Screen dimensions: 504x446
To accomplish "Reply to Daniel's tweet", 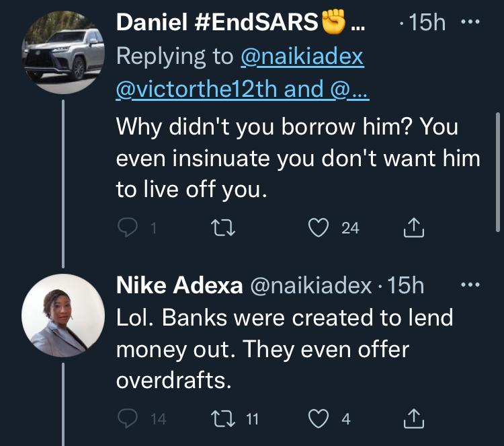I will (128, 229).
